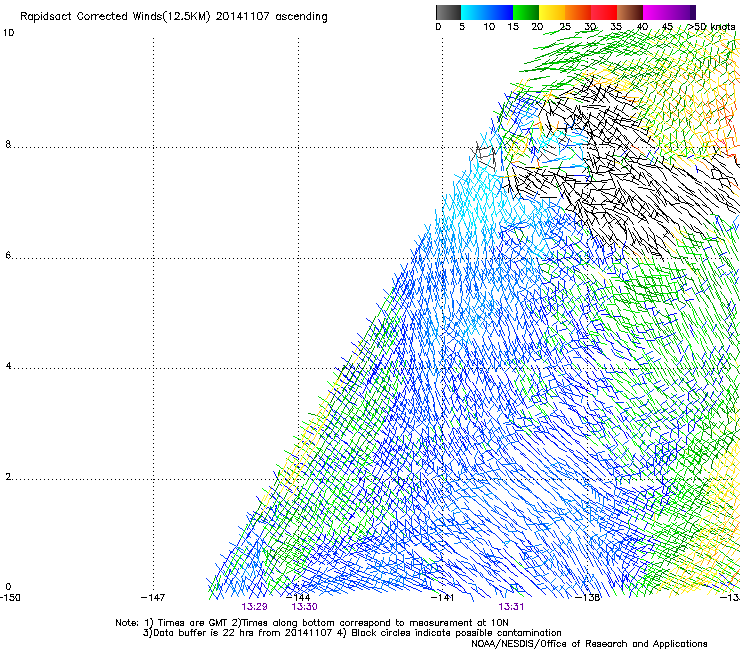This screenshot has width=740, height=650.
Task: Select the cyan-blue 5-15 knots color band
Action: click(487, 12)
